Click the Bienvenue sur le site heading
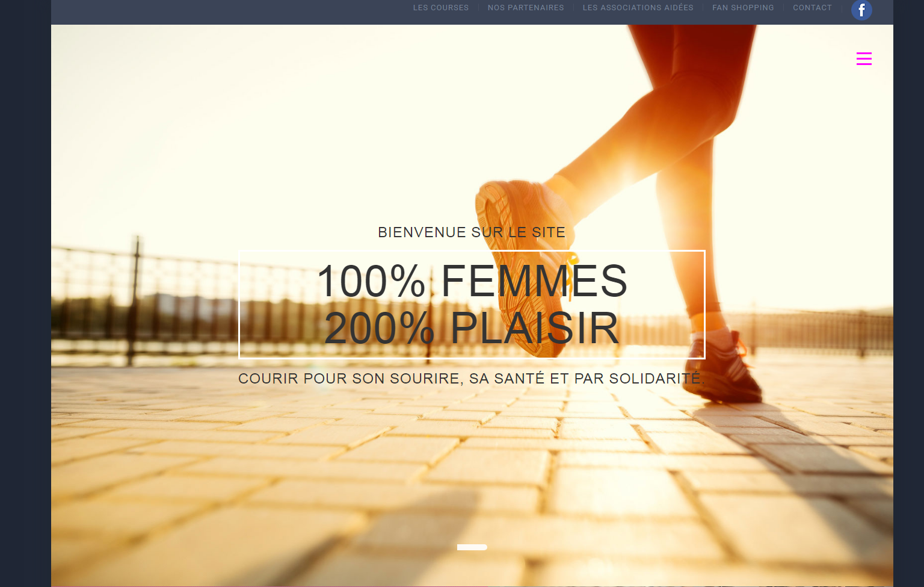Viewport: 924px width, 587px height. pos(472,232)
